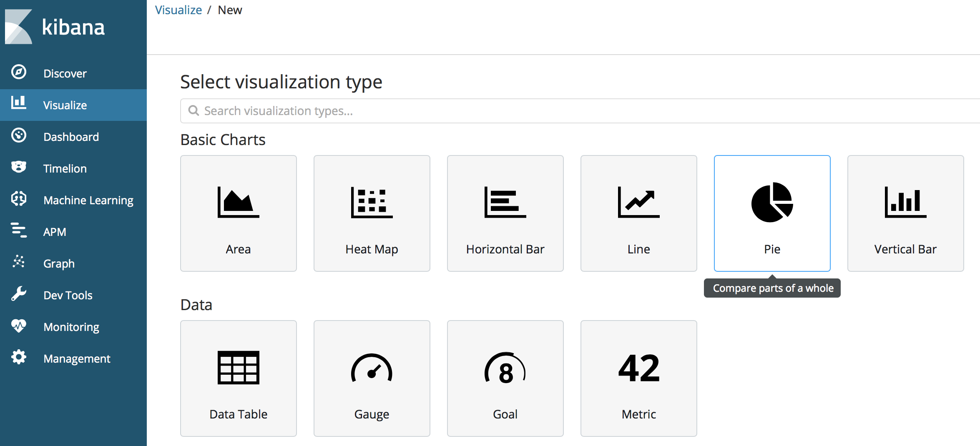Follow the Visualize breadcrumb link

coord(178,10)
